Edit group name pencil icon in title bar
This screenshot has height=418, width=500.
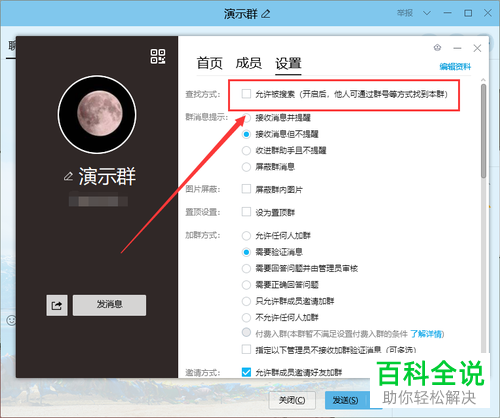[266, 14]
